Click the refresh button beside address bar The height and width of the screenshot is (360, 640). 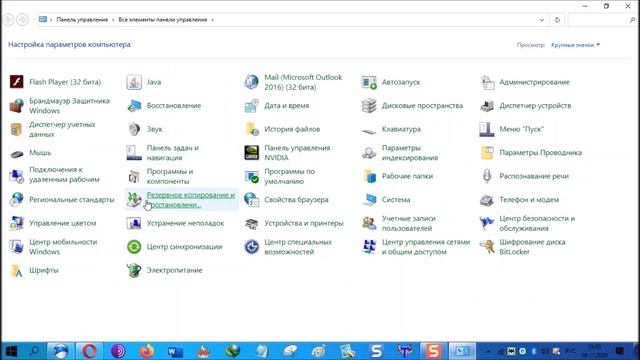(557, 20)
